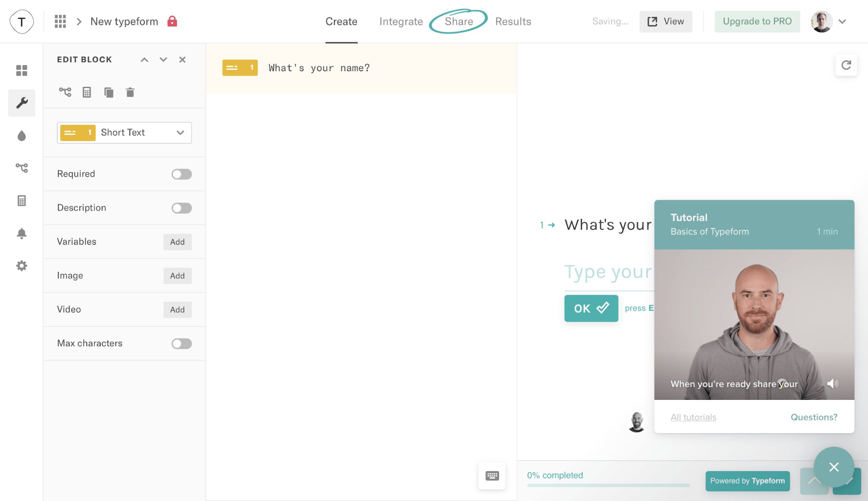Enable Max characters toggle
Image resolution: width=868 pixels, height=501 pixels.
tap(182, 343)
